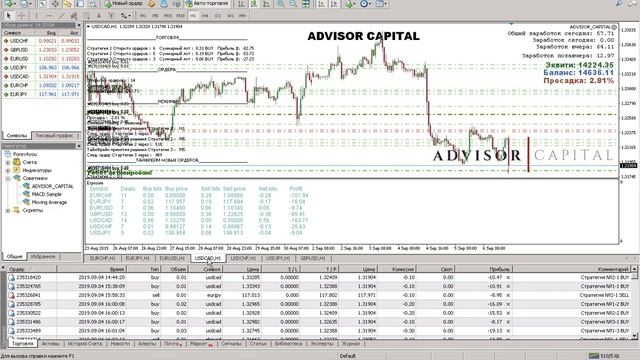Open the New Chart toolbar icon
This screenshot has width=640, height=360.
click(x=9, y=4)
